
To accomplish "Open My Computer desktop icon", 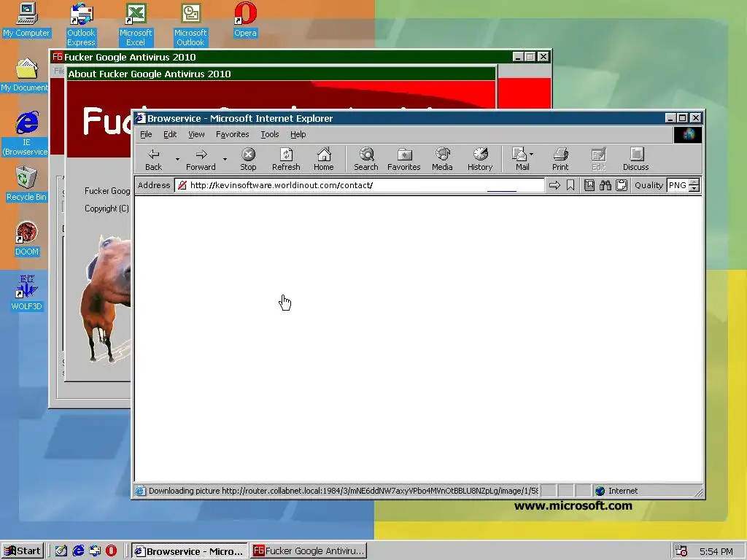I will pos(26,20).
